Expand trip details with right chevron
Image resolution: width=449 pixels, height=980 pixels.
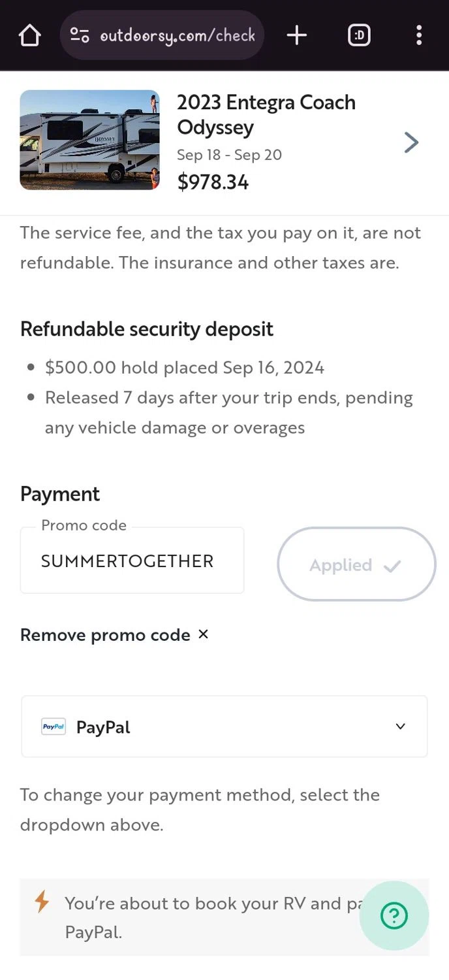410,142
